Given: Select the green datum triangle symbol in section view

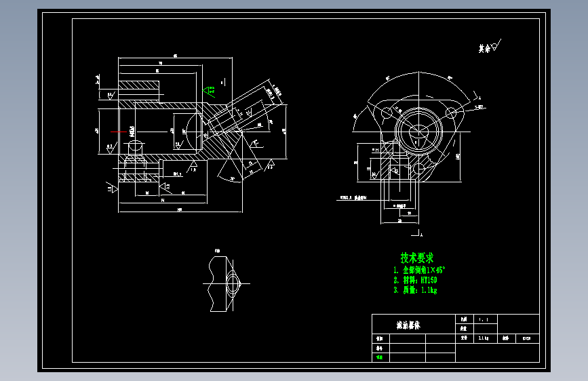Looking at the screenshot, I should pos(209,91).
